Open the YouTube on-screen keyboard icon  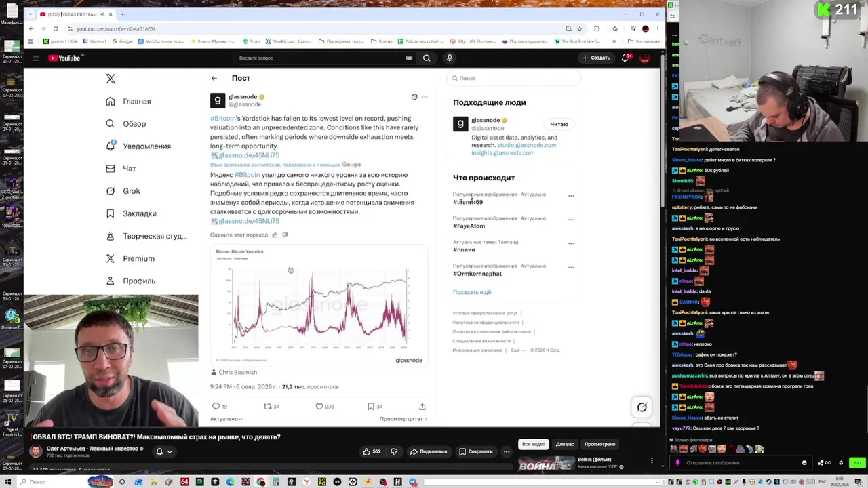pyautogui.click(x=409, y=58)
